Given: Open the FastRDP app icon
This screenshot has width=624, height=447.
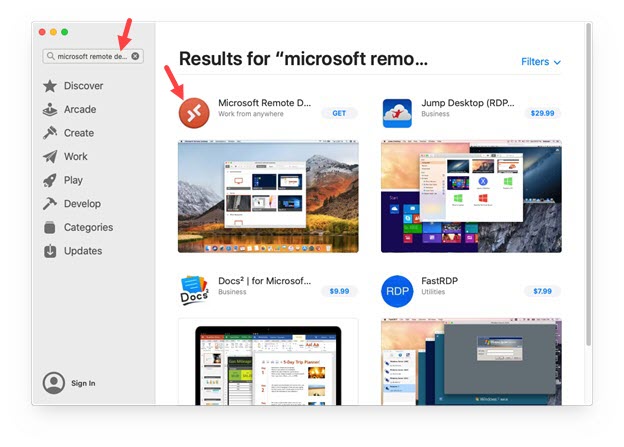Looking at the screenshot, I should [397, 291].
